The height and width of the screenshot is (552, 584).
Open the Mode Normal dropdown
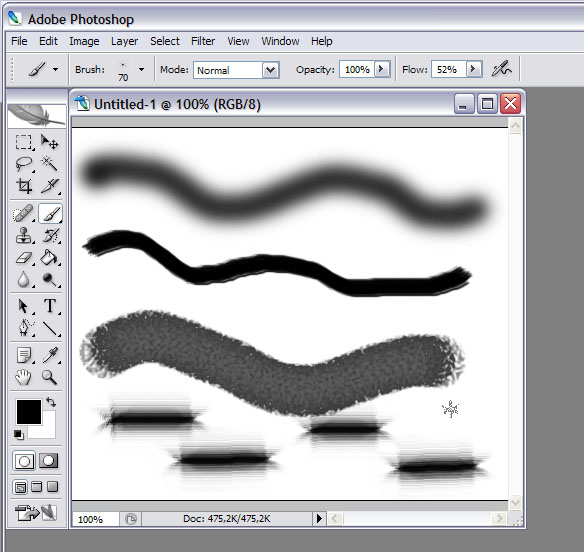tap(270, 70)
